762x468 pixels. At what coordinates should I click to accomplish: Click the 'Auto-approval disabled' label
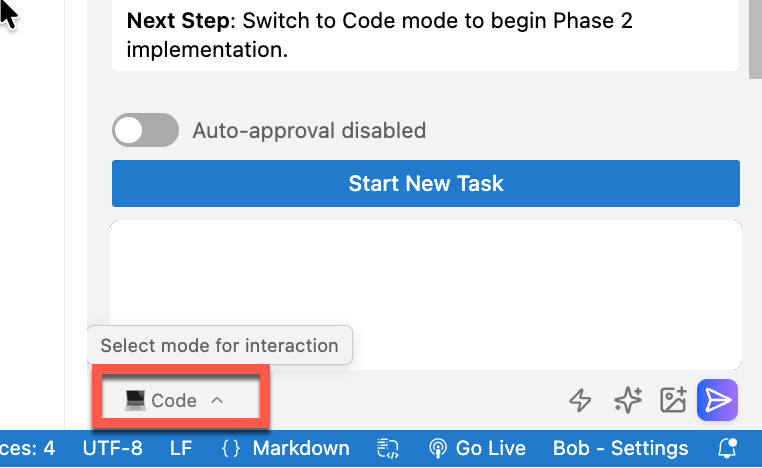coord(309,130)
